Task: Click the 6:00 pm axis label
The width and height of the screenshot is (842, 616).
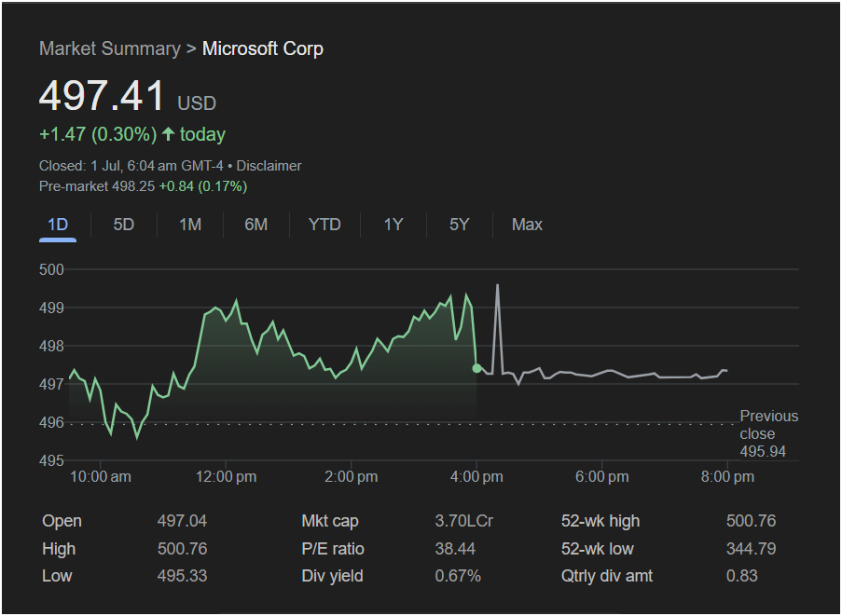Action: point(602,476)
